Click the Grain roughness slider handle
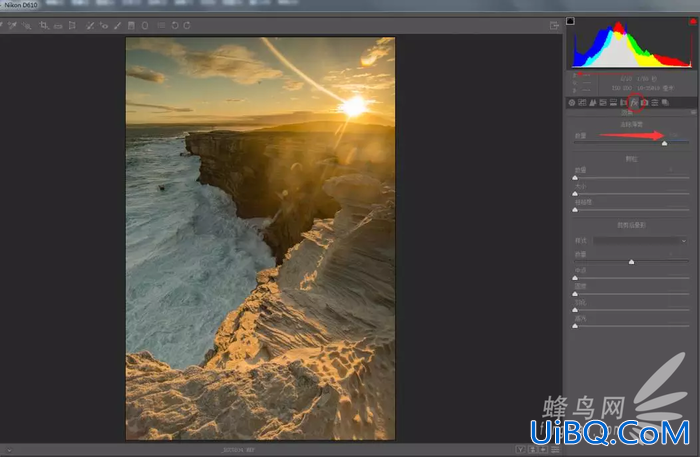This screenshot has width=700, height=457. pyautogui.click(x=575, y=210)
